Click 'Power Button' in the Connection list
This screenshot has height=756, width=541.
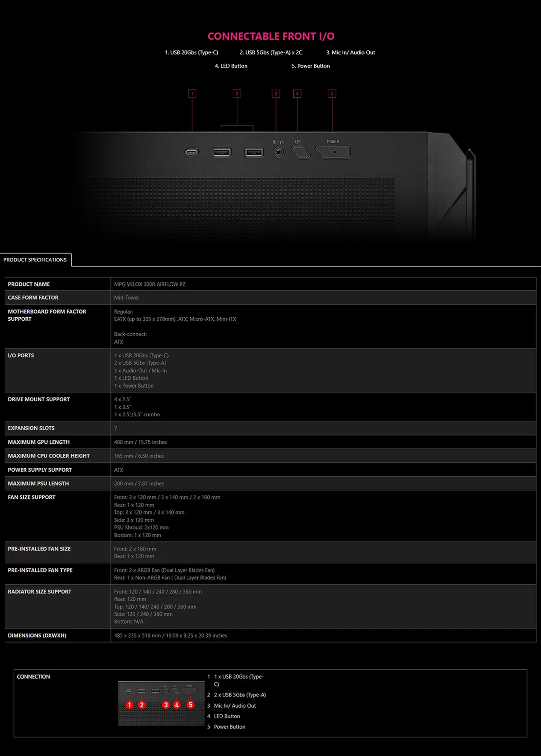pos(230,727)
